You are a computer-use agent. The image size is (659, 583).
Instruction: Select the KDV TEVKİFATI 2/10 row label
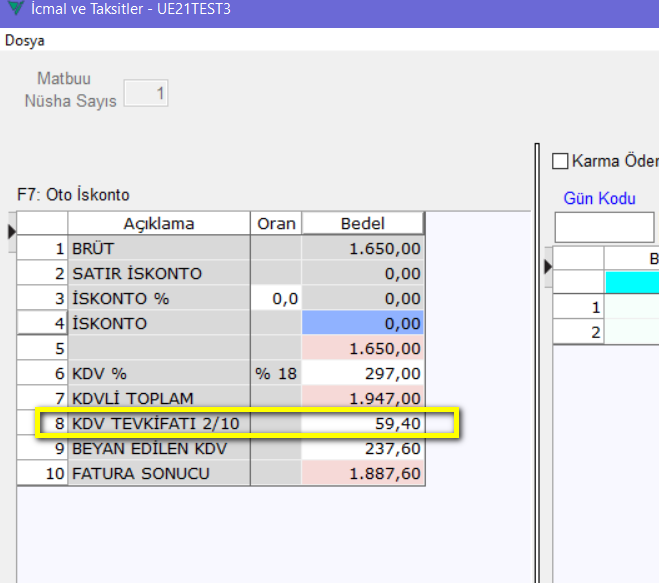158,424
